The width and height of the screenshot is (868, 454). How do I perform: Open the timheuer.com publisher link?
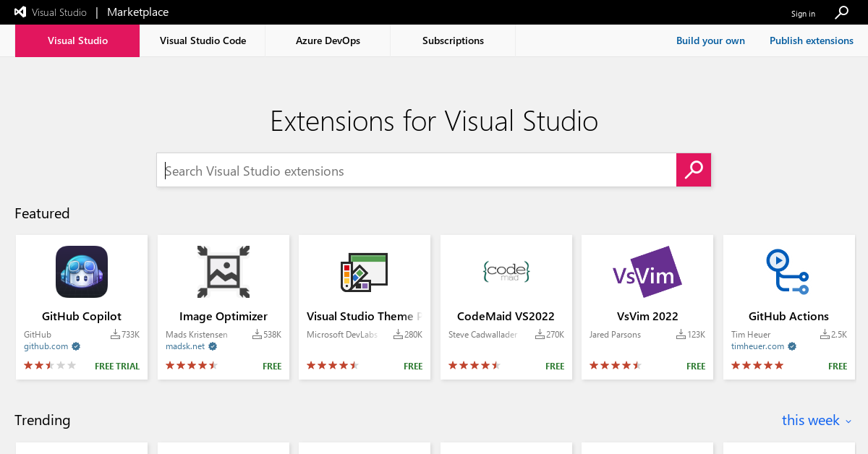coord(757,346)
